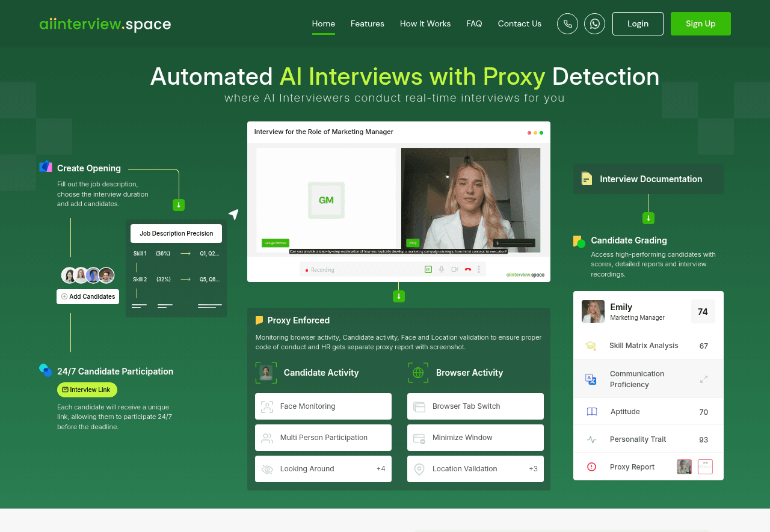Click the Add Candidates button
Screen dimensions: 770x532
click(x=88, y=297)
